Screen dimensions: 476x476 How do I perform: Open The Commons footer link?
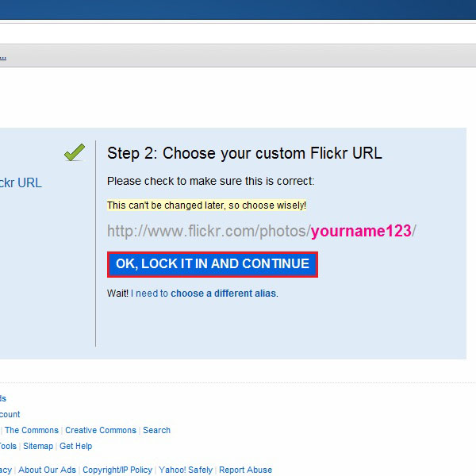tap(32, 430)
